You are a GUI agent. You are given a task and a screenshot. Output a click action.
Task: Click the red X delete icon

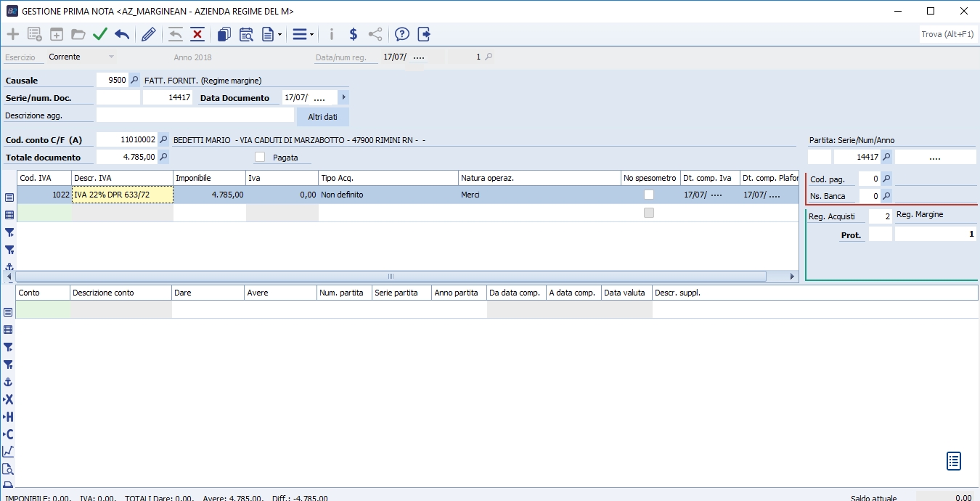tap(197, 34)
